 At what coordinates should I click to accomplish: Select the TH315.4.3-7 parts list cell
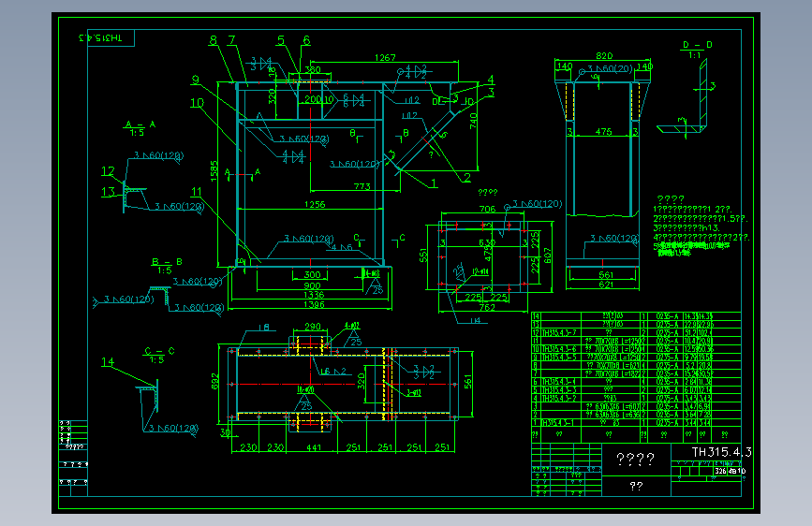559,332
